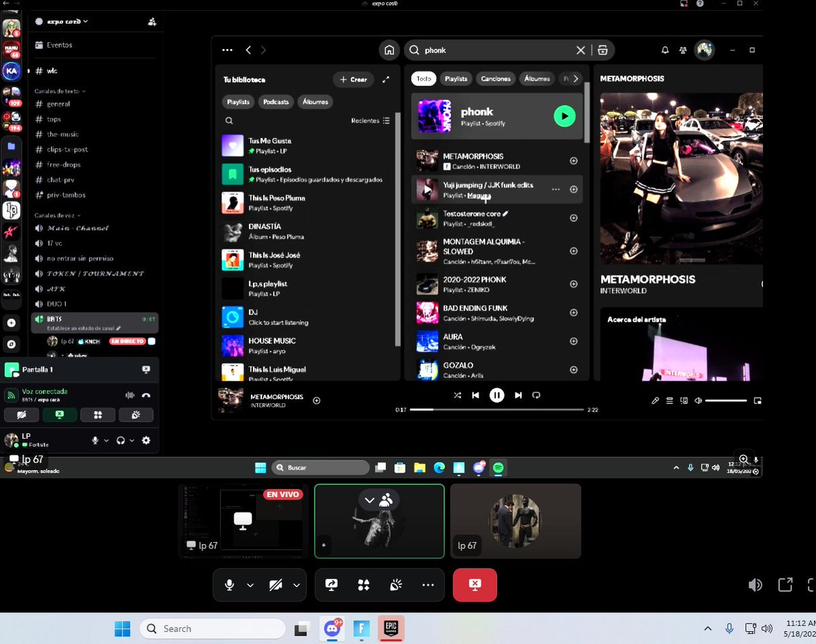Turn on camera in bottom call bar
Image resolution: width=816 pixels, height=644 pixels.
(275, 585)
